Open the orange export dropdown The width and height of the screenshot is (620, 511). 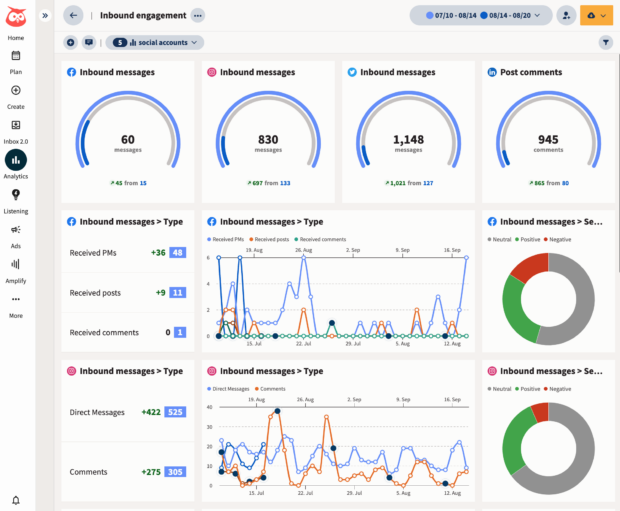pyautogui.click(x=596, y=16)
